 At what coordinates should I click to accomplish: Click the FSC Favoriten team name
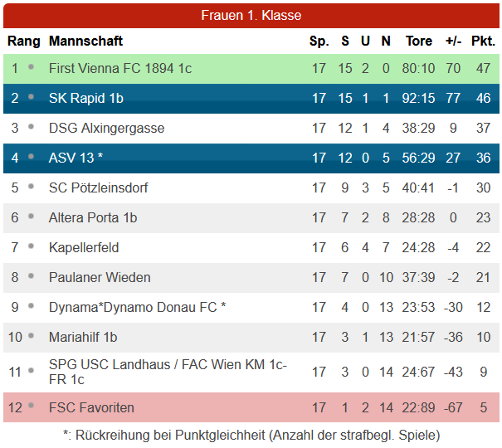click(91, 407)
